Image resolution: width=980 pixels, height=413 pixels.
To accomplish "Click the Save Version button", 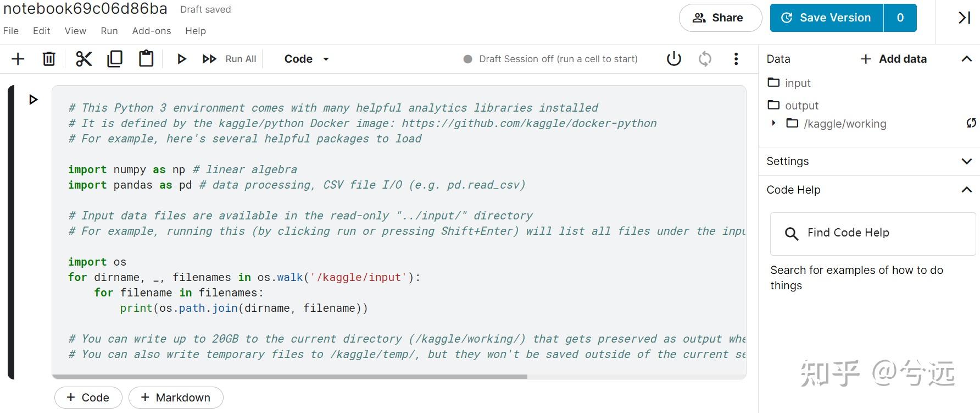I will (827, 18).
